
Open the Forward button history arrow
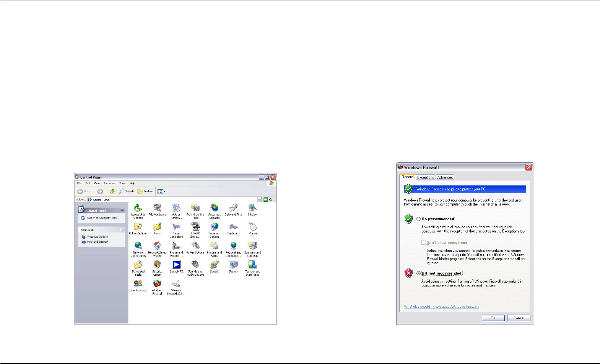pyautogui.click(x=106, y=192)
